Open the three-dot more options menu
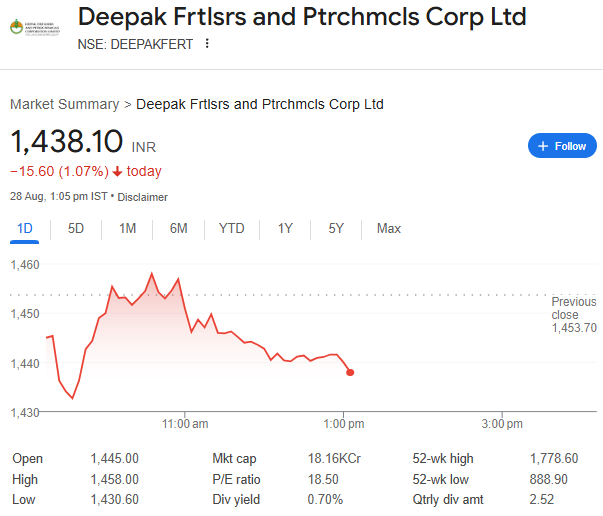The image size is (603, 516). click(207, 44)
